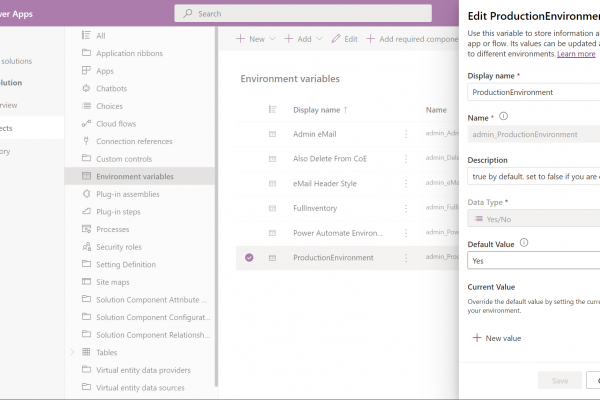Click the Apps icon in sidebar
The width and height of the screenshot is (600, 400).
86,70
